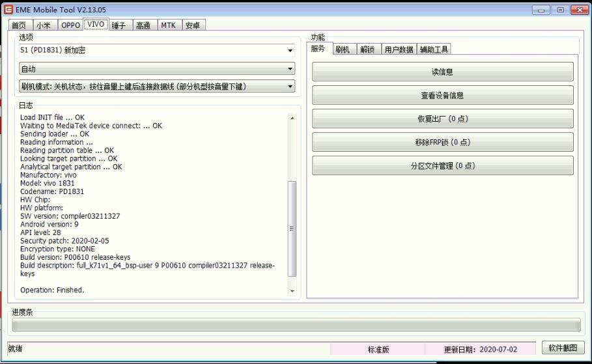Click the 软件截图 button
The image size is (592, 364).
(563, 348)
